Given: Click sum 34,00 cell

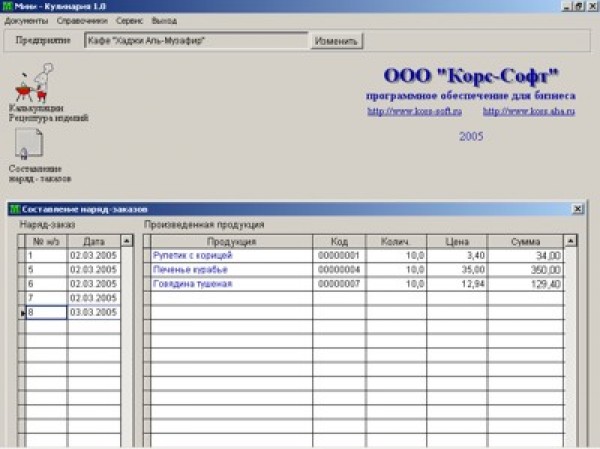Looking at the screenshot, I should click(x=525, y=256).
